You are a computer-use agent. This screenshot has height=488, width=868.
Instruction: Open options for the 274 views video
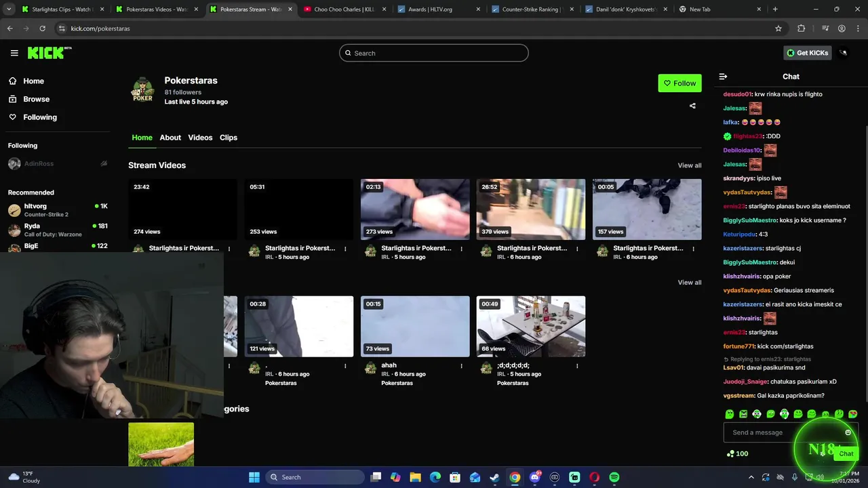coord(229,249)
